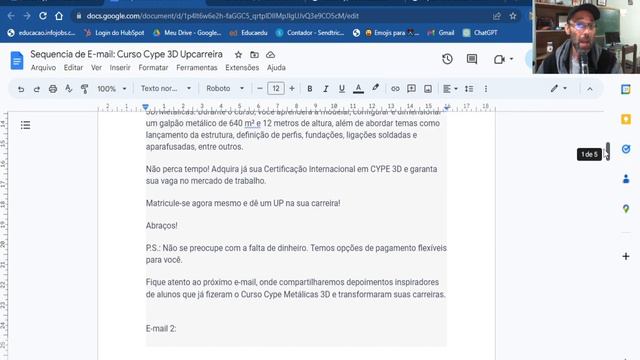Open the Formatar menu
The image size is (640, 360).
click(x=153, y=68)
